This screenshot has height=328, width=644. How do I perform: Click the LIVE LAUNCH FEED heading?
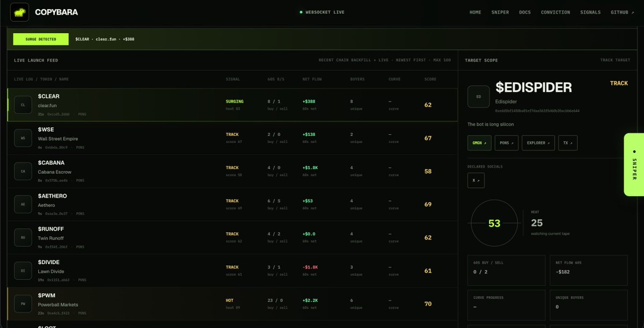[36, 60]
